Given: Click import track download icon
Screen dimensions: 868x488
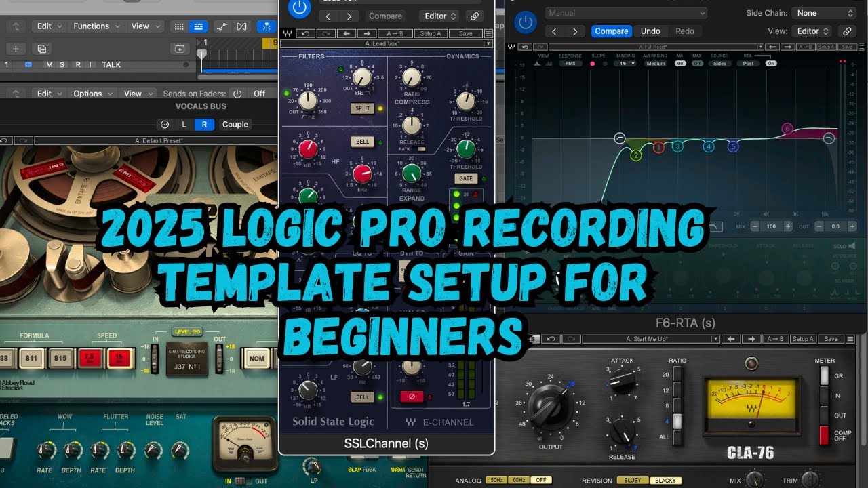Looking at the screenshot, I should [180, 49].
